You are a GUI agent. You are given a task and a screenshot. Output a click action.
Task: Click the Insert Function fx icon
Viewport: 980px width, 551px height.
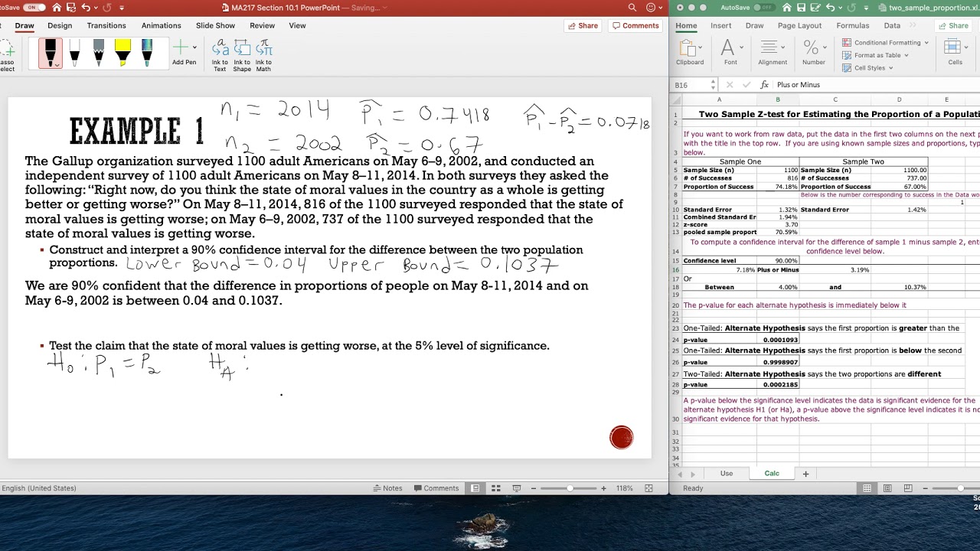click(764, 85)
